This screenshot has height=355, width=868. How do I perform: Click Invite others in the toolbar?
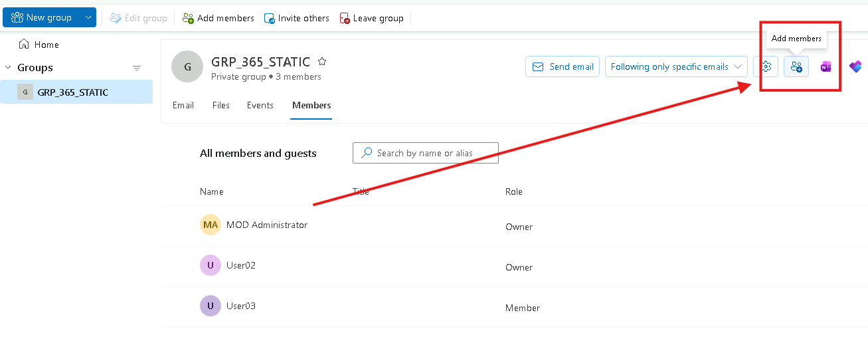296,18
